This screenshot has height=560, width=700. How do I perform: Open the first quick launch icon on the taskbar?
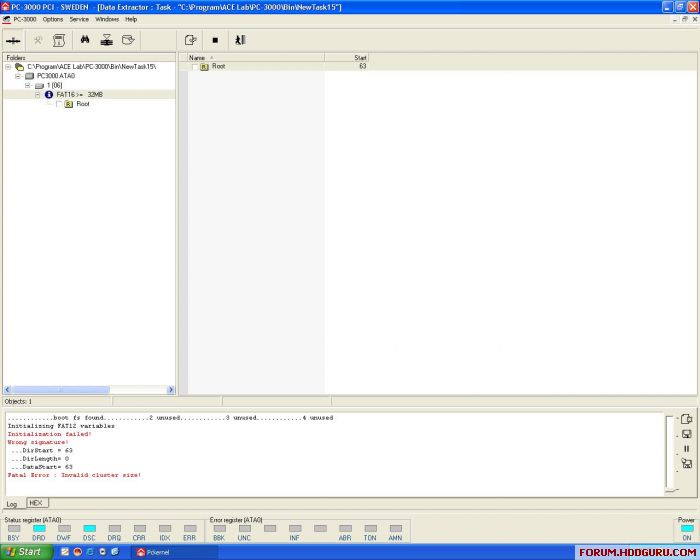(x=65, y=552)
